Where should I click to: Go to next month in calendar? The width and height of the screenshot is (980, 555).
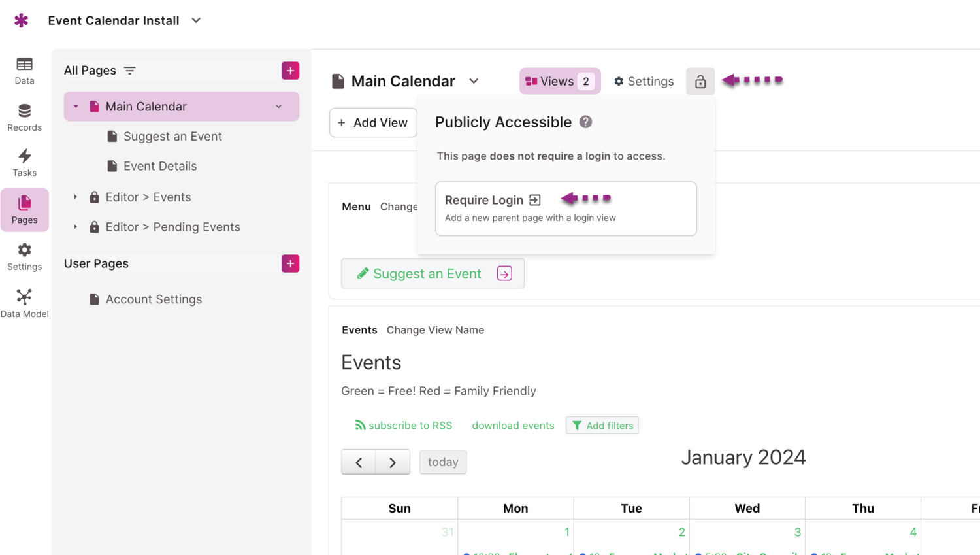(393, 462)
